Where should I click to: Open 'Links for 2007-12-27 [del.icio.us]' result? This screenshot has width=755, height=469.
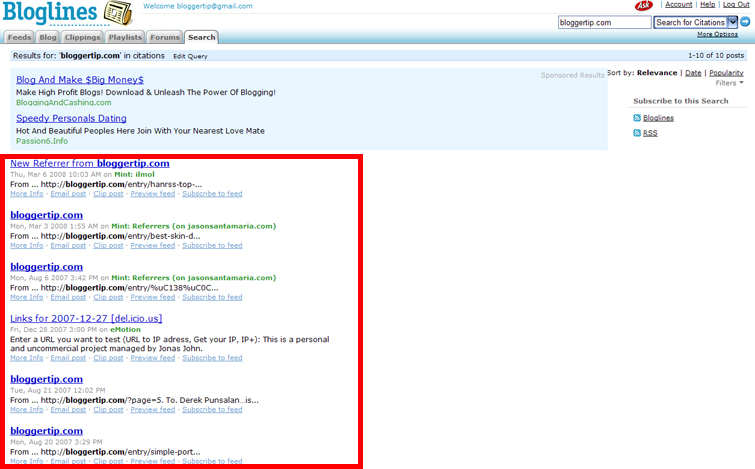[x=86, y=318]
